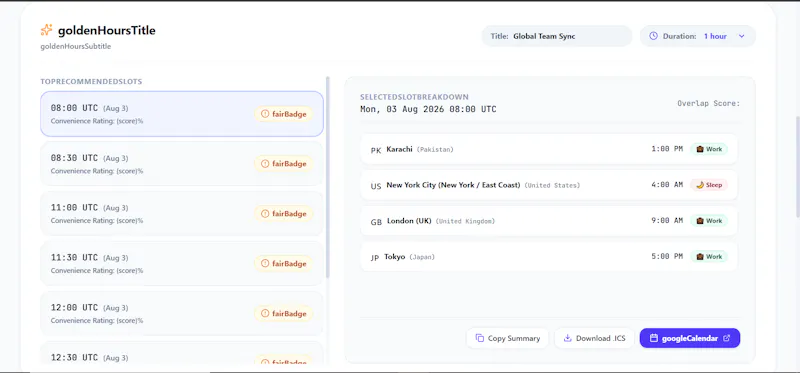Click the JP country code label
Screen dimensions: 800x373
375,257
